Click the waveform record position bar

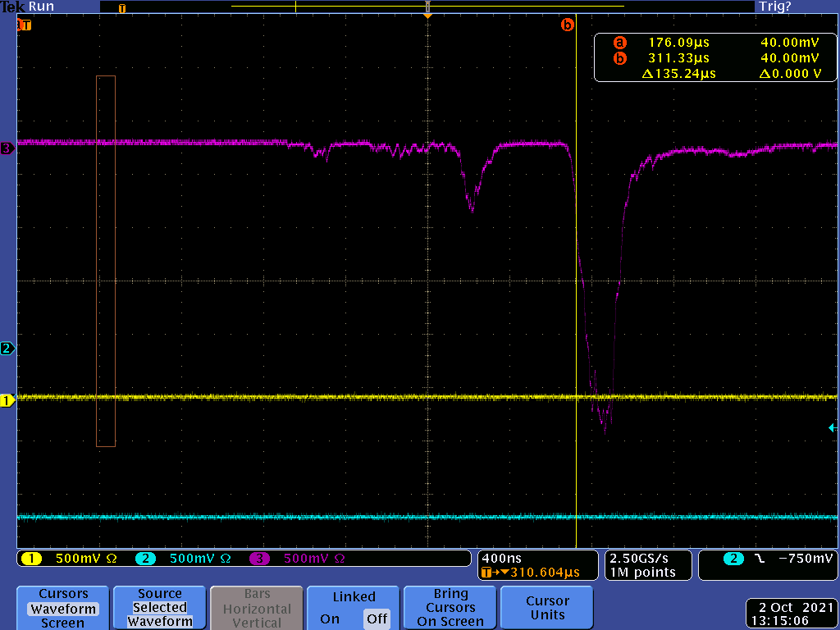[427, 7]
